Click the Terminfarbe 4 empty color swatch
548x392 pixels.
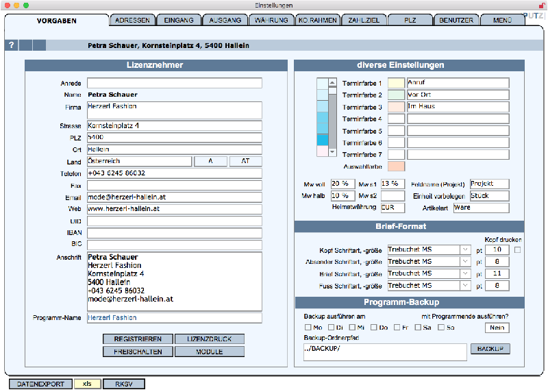397,119
